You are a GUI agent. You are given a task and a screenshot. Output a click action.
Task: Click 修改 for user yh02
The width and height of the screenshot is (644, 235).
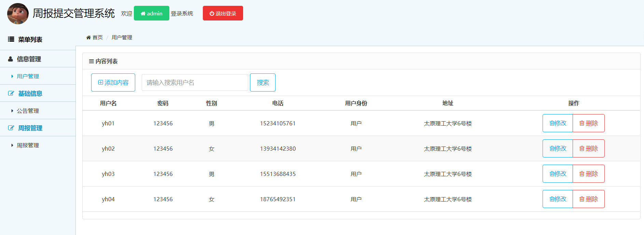click(558, 149)
